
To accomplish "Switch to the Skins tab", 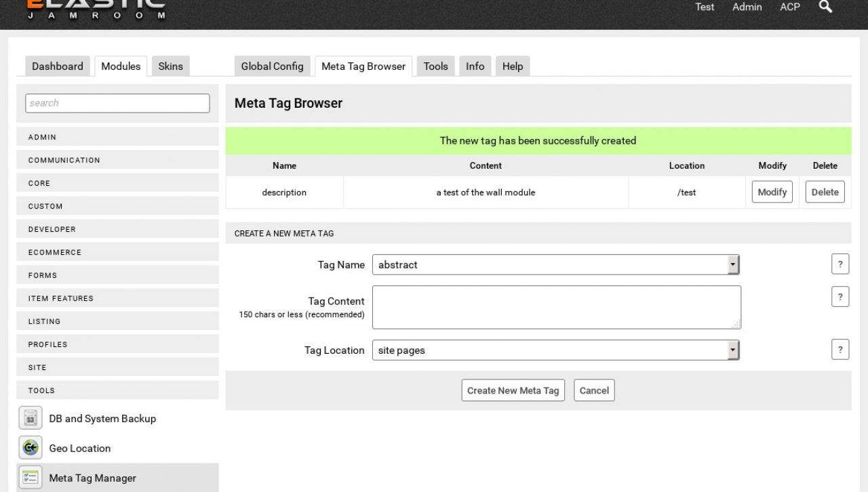I will [x=170, y=66].
